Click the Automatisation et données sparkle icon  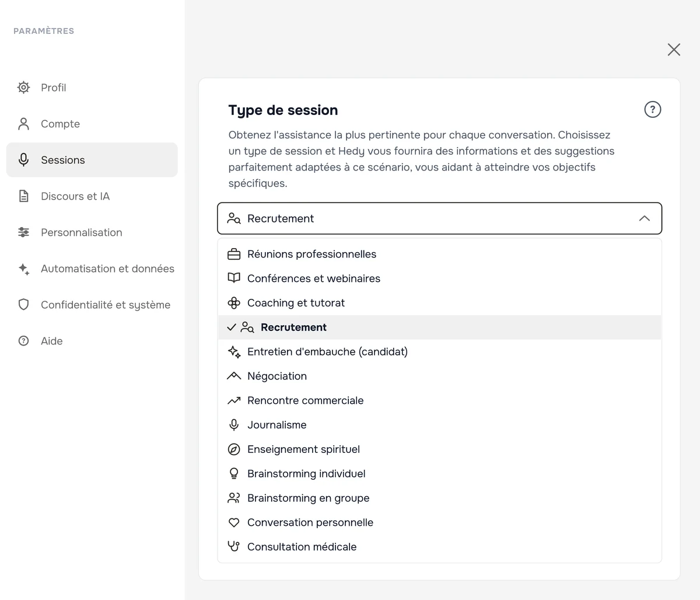[23, 268]
